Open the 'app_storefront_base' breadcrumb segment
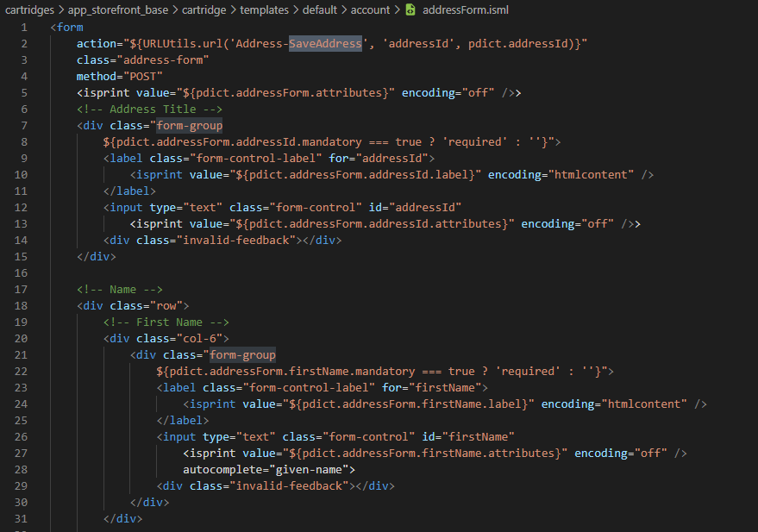758x532 pixels. click(118, 9)
